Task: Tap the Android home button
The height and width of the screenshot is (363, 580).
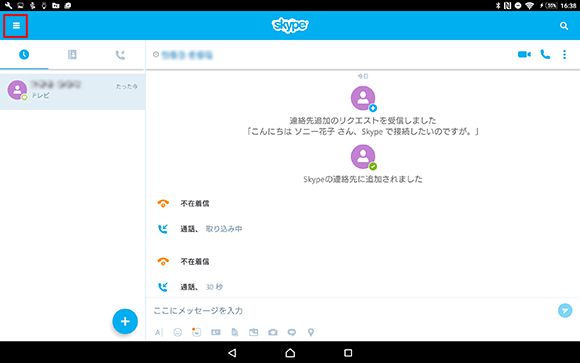Action: (290, 353)
